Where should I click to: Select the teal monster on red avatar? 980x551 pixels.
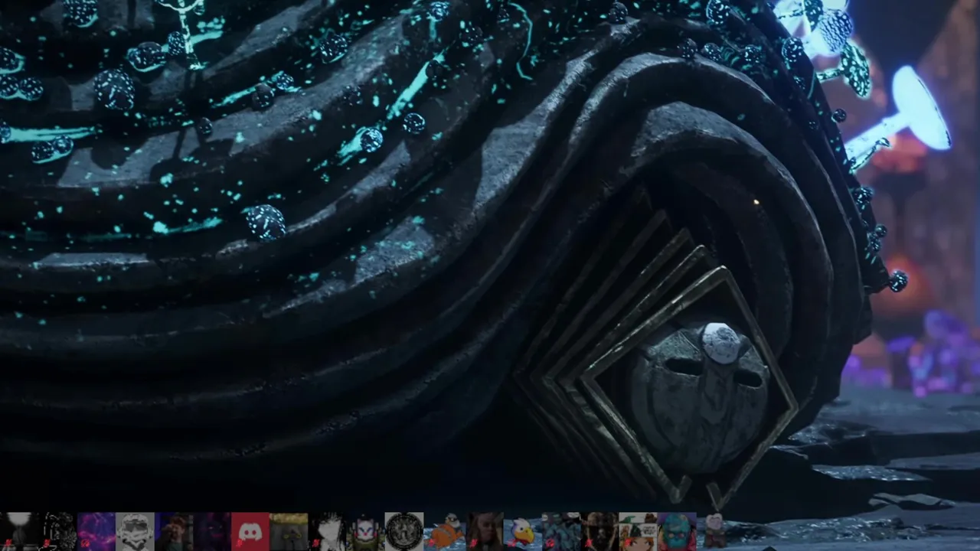click(677, 532)
